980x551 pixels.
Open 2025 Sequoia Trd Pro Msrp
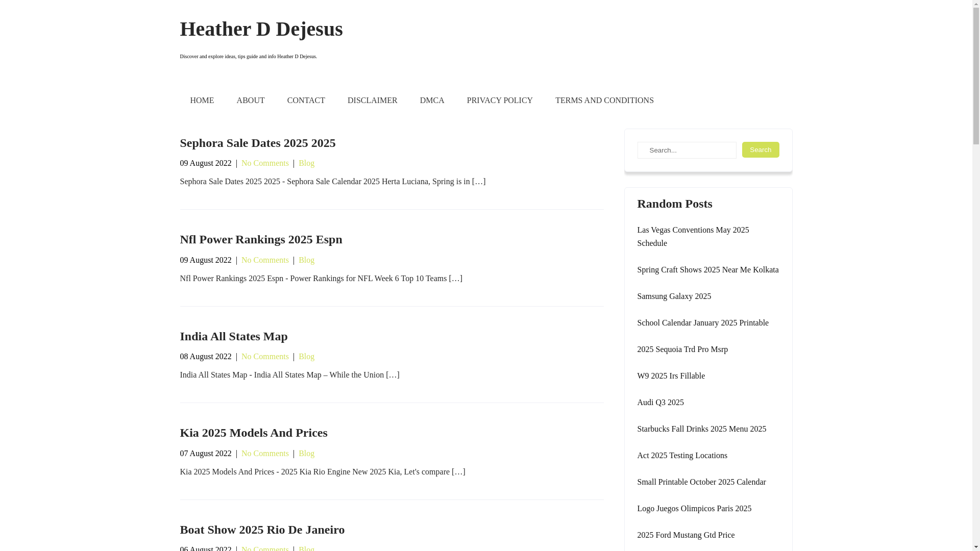tap(682, 349)
